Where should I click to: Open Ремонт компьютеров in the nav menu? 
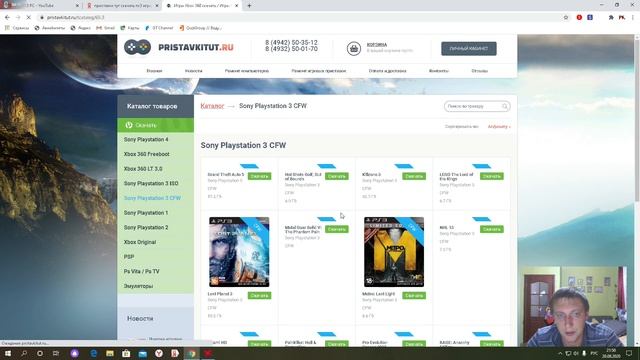(x=247, y=71)
